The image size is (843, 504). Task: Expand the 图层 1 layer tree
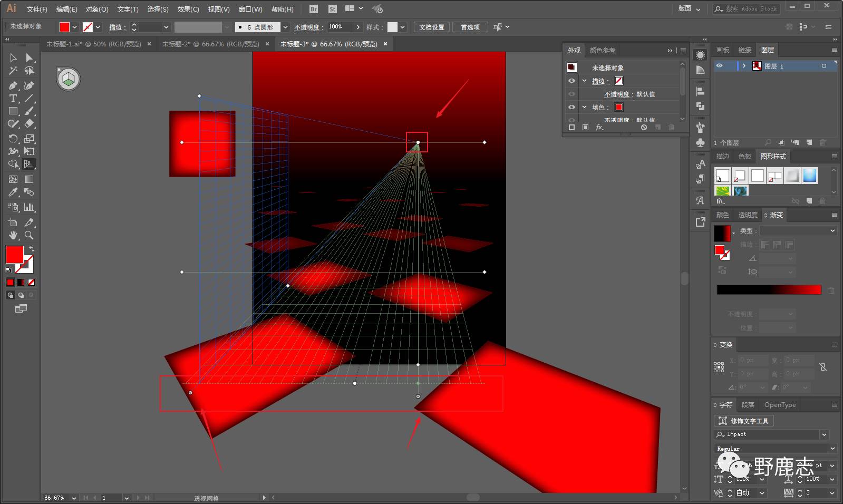tap(744, 66)
